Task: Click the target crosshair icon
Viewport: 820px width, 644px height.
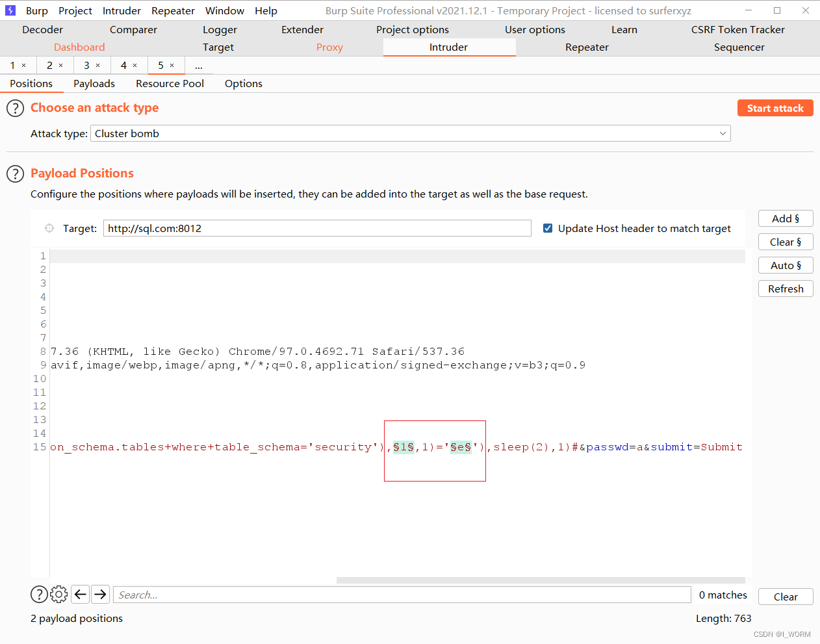Action: point(49,228)
